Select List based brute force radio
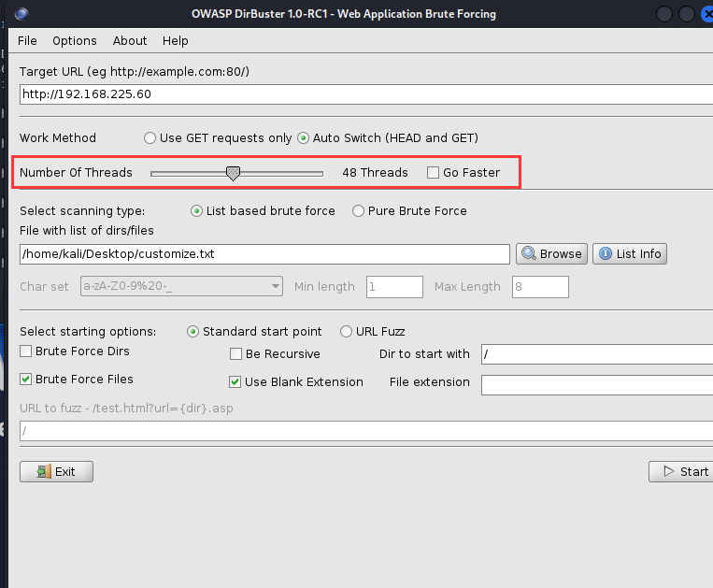The width and height of the screenshot is (713, 588). click(x=196, y=211)
